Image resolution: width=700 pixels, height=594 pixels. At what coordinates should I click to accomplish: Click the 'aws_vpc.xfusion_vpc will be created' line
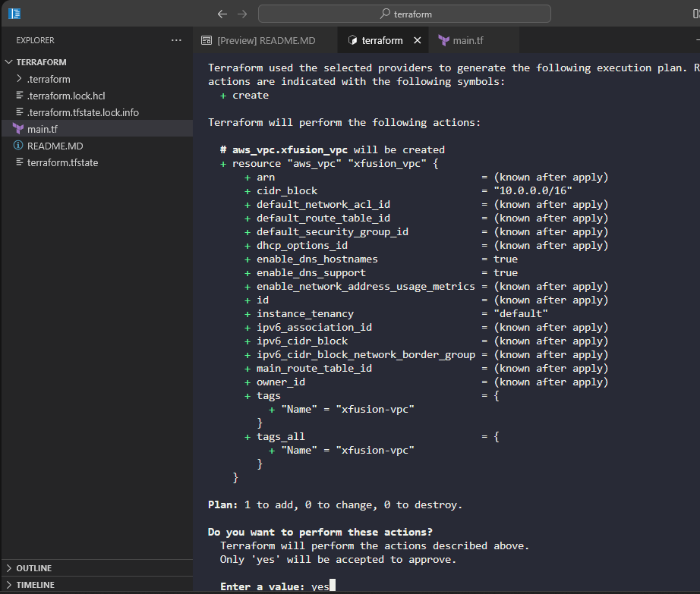click(x=333, y=150)
